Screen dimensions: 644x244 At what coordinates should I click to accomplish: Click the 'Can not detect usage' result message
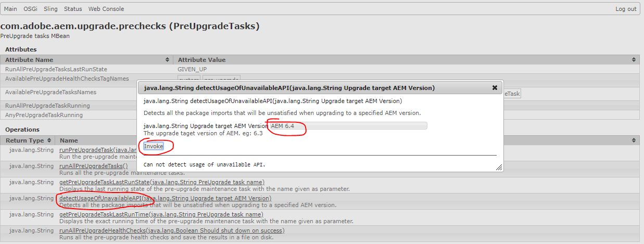204,165
